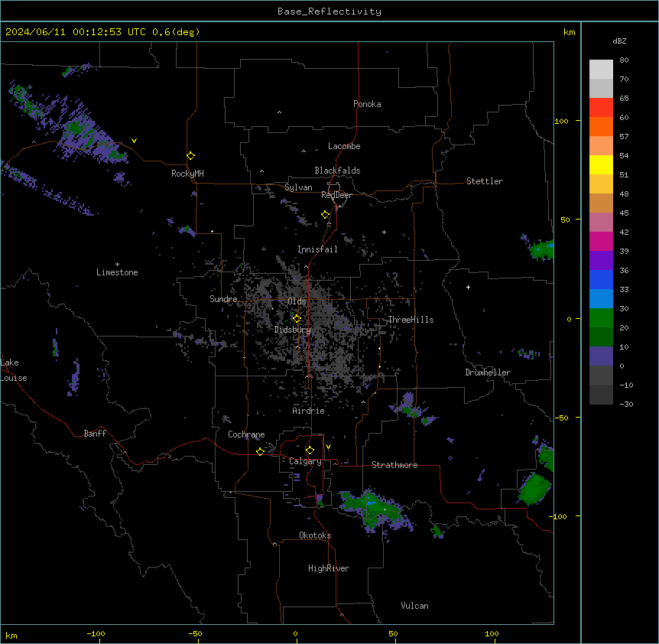
Task: Pick the bright orange swatch between 60 and 57
Action: 601,127
